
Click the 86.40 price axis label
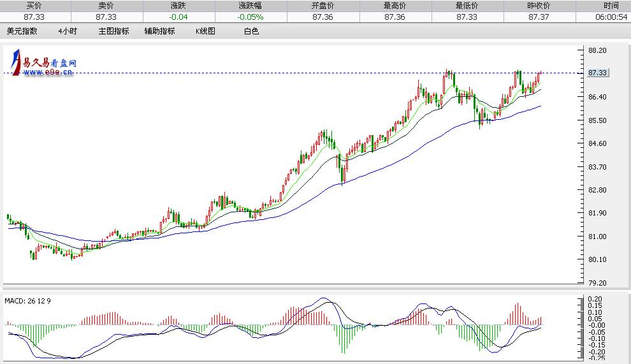tap(597, 97)
